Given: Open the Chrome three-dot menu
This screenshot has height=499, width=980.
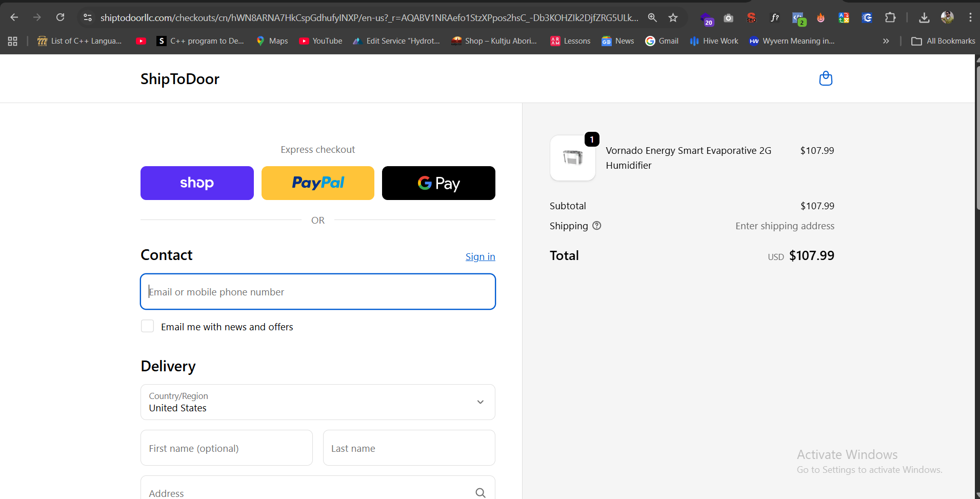Looking at the screenshot, I should (970, 17).
